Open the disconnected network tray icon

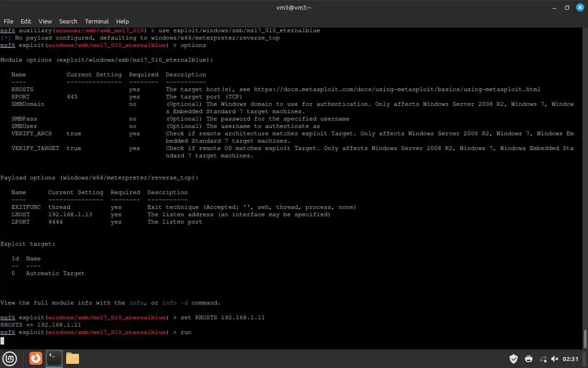coord(543,359)
